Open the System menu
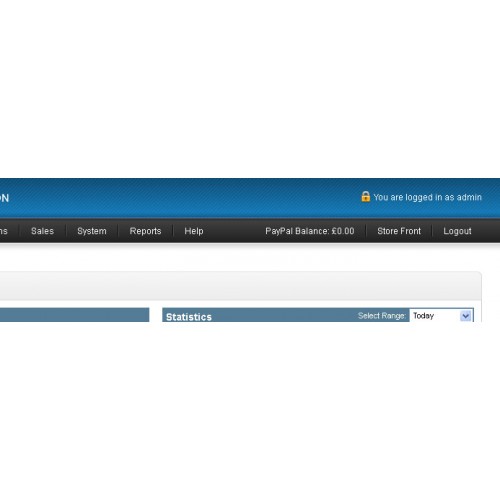This screenshot has width=500, height=500. pyautogui.click(x=92, y=231)
